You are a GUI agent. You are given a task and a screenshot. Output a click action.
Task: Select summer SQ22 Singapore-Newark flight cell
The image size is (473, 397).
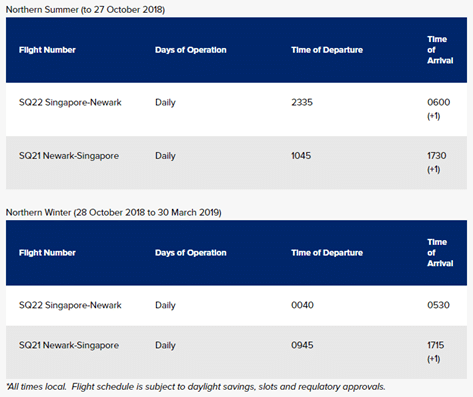[70, 102]
